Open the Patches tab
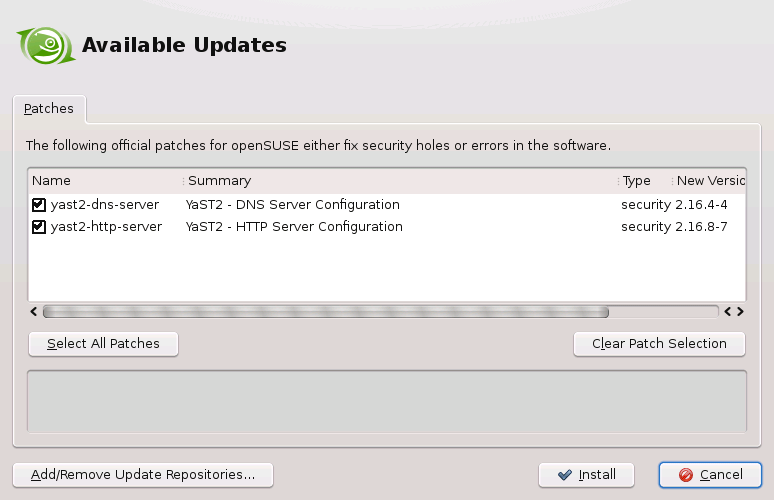This screenshot has width=774, height=500. pos(49,109)
